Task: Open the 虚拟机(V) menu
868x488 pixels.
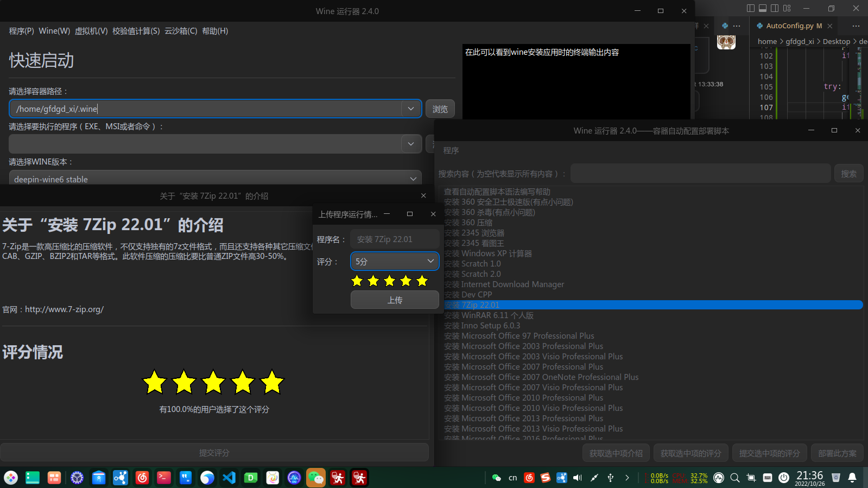Action: point(91,31)
